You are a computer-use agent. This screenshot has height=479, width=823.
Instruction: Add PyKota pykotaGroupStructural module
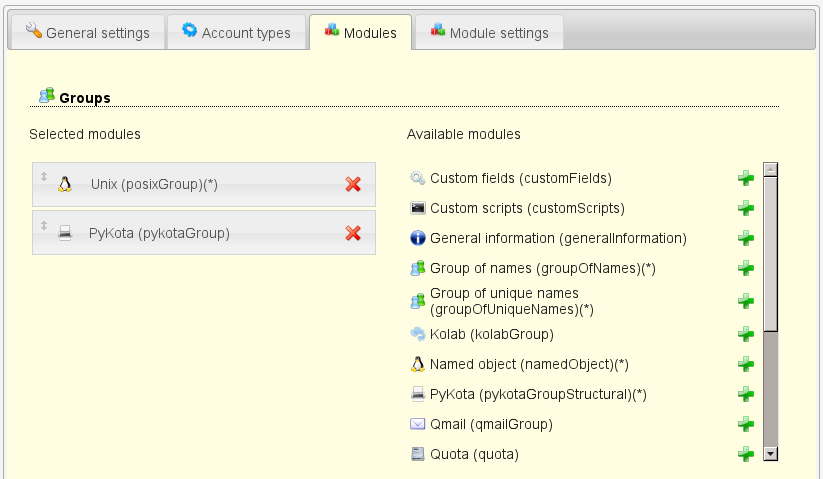coord(745,394)
